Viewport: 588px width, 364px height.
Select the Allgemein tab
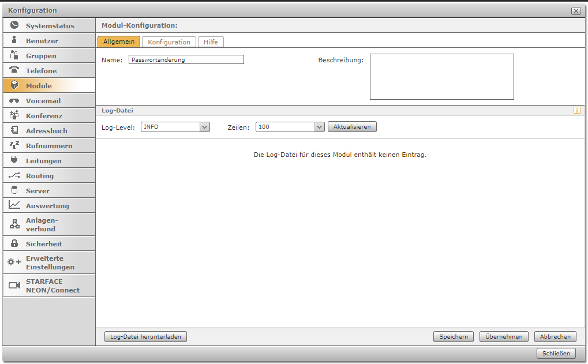point(119,42)
